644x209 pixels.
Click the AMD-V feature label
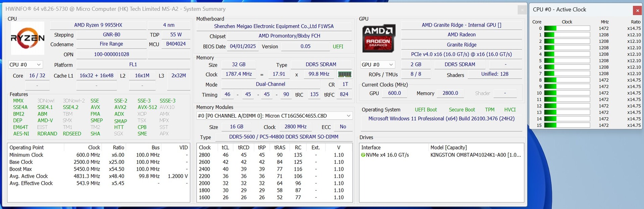coord(45,120)
